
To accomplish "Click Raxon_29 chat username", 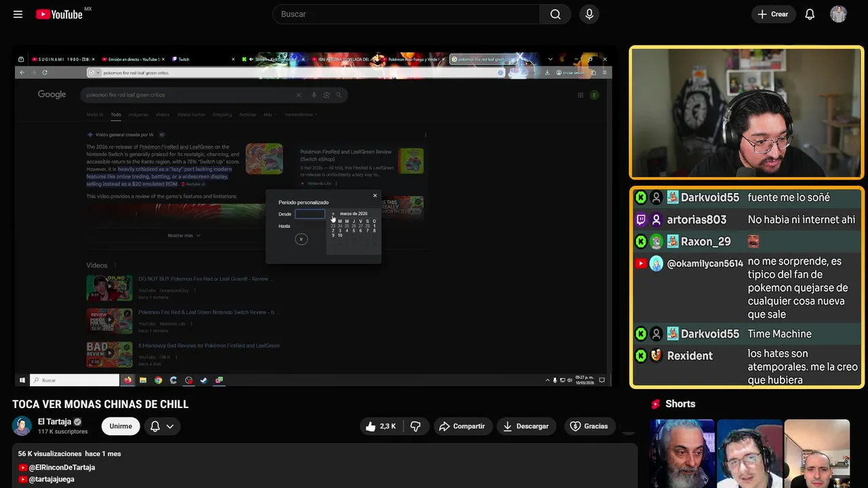I will (706, 242).
